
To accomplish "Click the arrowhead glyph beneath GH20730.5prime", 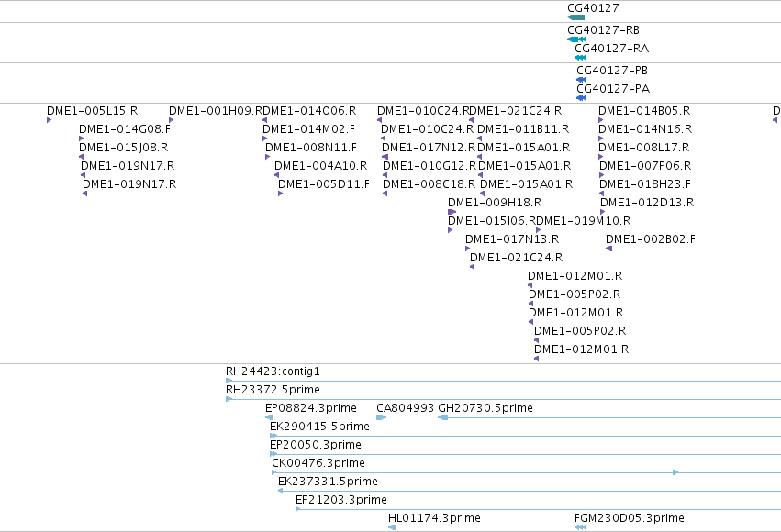I will [x=442, y=417].
